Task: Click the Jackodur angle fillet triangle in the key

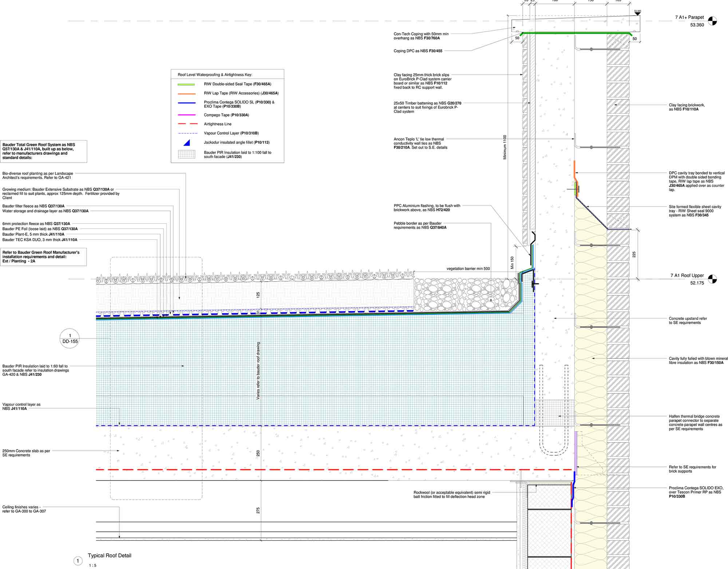Action: point(187,142)
